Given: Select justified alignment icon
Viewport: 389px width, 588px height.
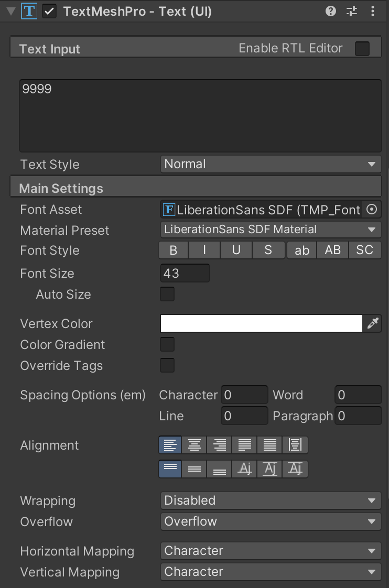Looking at the screenshot, I should pyautogui.click(x=245, y=445).
